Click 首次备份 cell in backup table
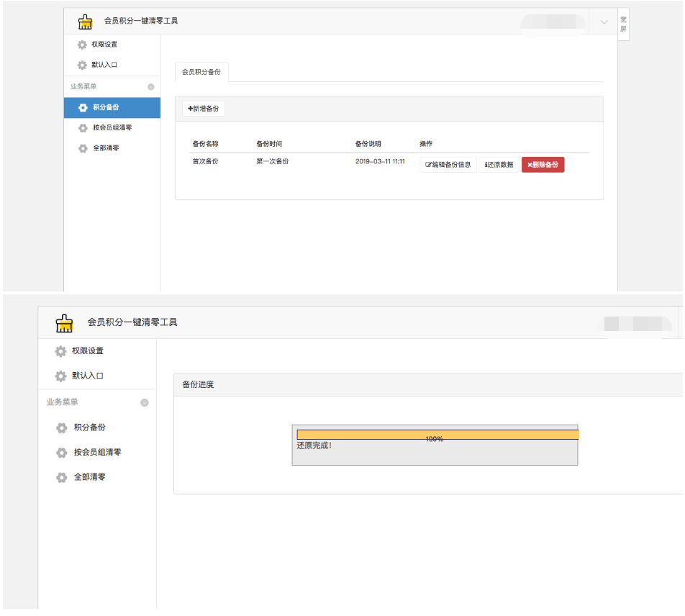This screenshot has width=685, height=616. (206, 161)
